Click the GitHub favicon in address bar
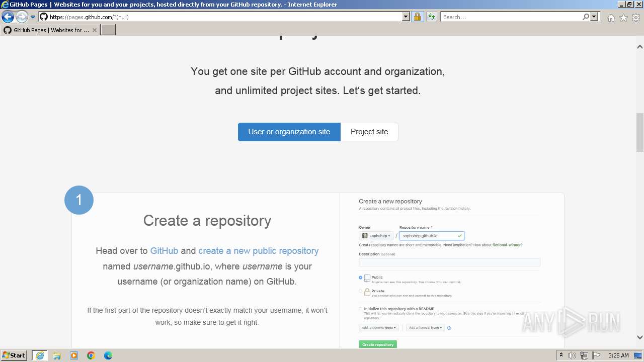Screen dimensions: 644x362 pyautogui.click(x=44, y=17)
